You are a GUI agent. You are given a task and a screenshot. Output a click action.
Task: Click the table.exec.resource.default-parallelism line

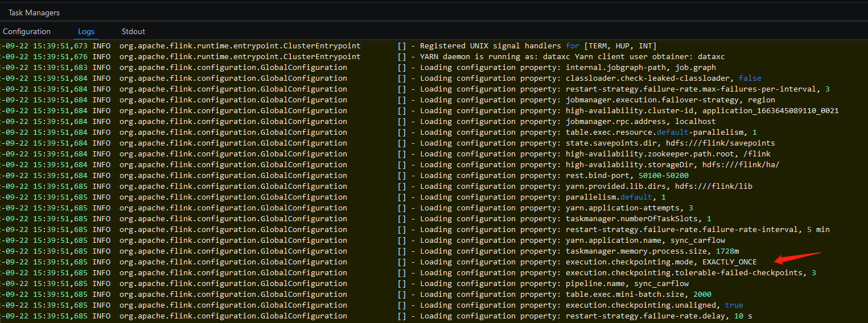coord(379,132)
